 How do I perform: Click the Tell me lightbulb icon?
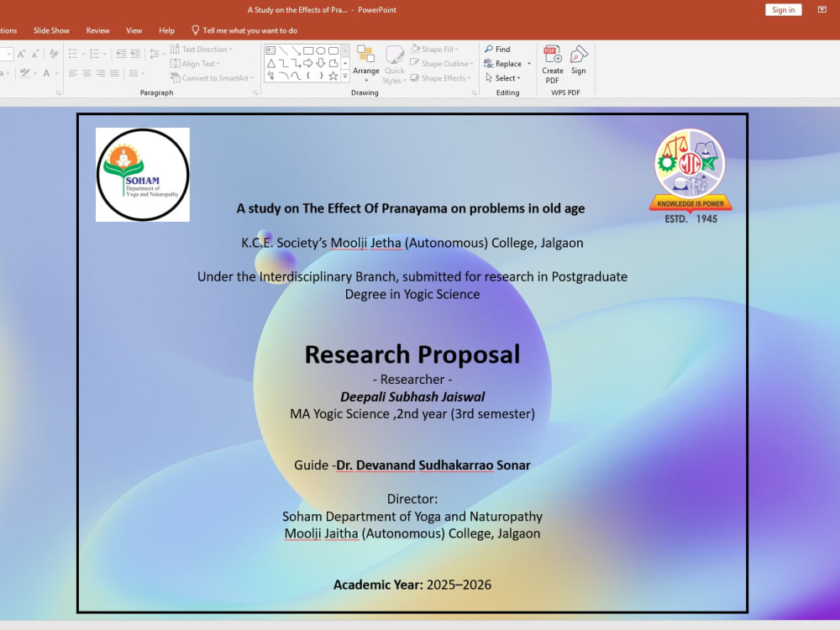coord(196,30)
